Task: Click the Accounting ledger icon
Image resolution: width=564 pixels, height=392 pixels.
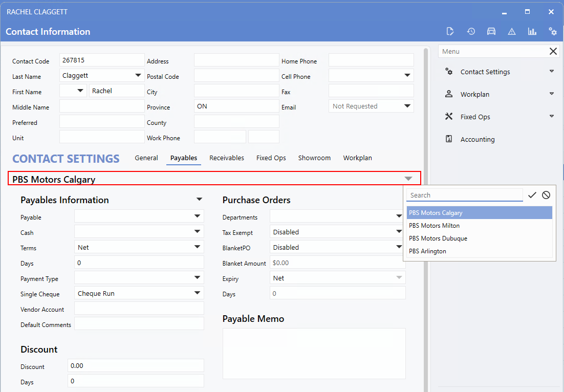Action: click(x=449, y=139)
